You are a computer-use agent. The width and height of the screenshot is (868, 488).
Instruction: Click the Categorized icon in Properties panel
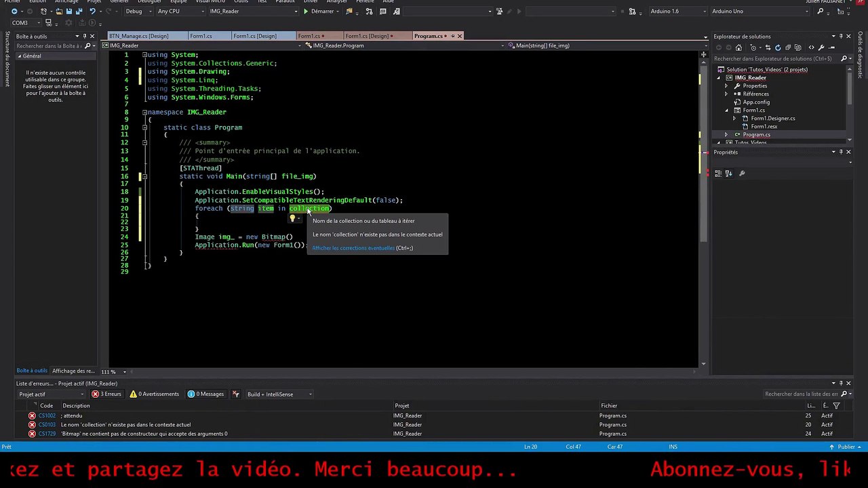(719, 174)
